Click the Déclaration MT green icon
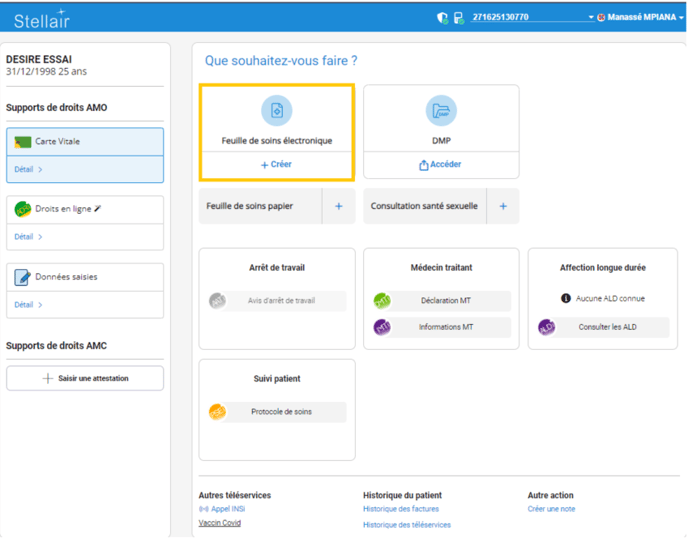The height and width of the screenshot is (542, 688). tap(382, 301)
